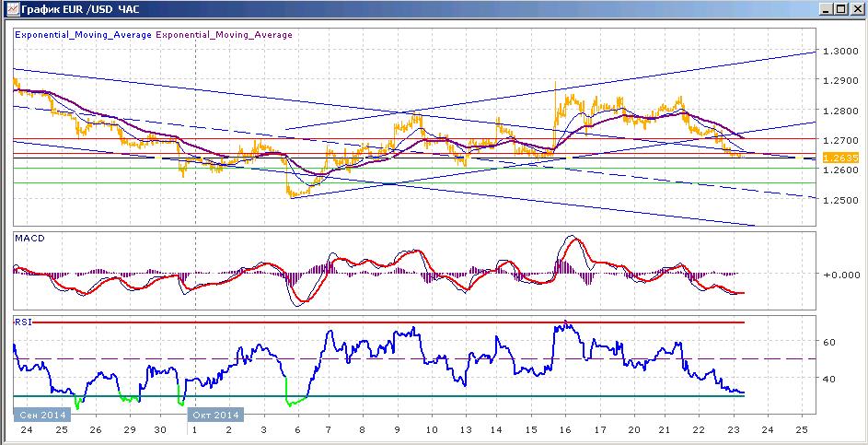Screen dimensions: 868x445
Task: Close the EUR/USD chart window
Action: click(855, 9)
